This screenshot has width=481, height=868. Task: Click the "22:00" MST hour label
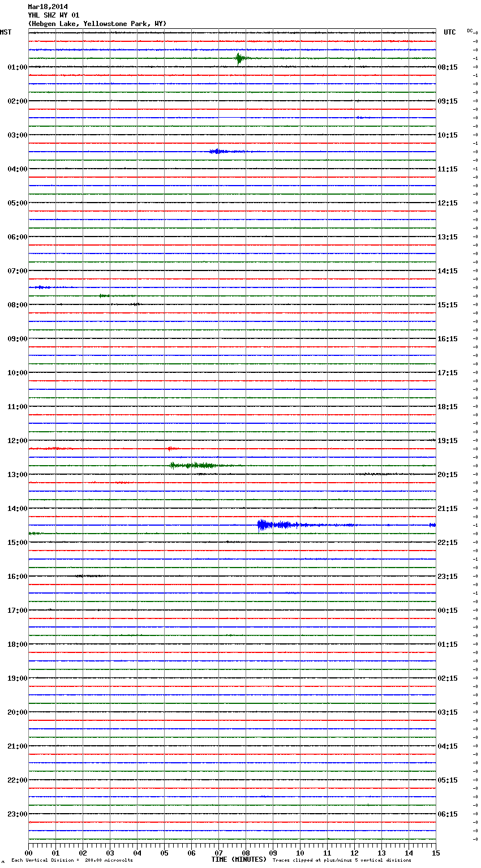coord(18,780)
